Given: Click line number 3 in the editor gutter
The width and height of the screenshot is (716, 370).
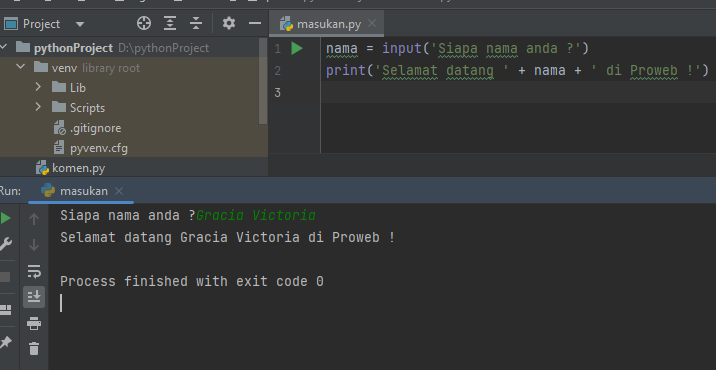Looking at the screenshot, I should pyautogui.click(x=277, y=93).
